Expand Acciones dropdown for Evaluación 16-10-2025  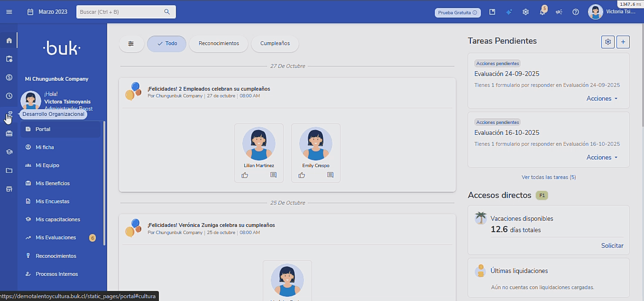click(x=602, y=158)
